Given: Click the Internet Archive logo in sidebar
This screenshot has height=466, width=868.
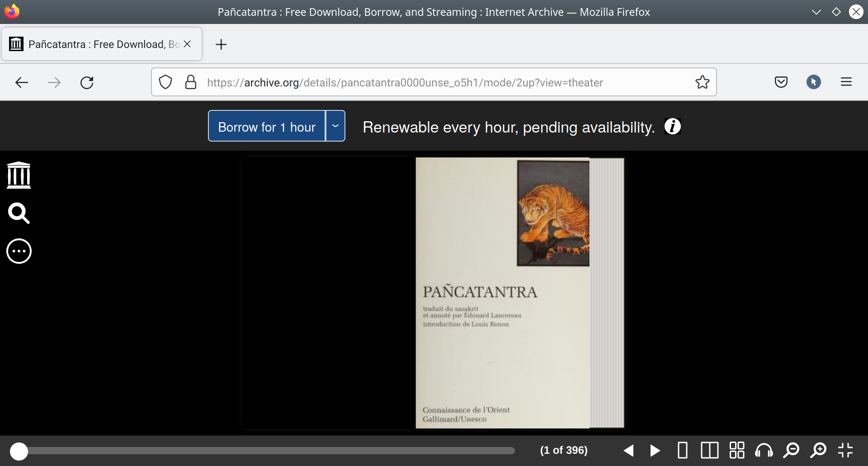Looking at the screenshot, I should pos(19,175).
